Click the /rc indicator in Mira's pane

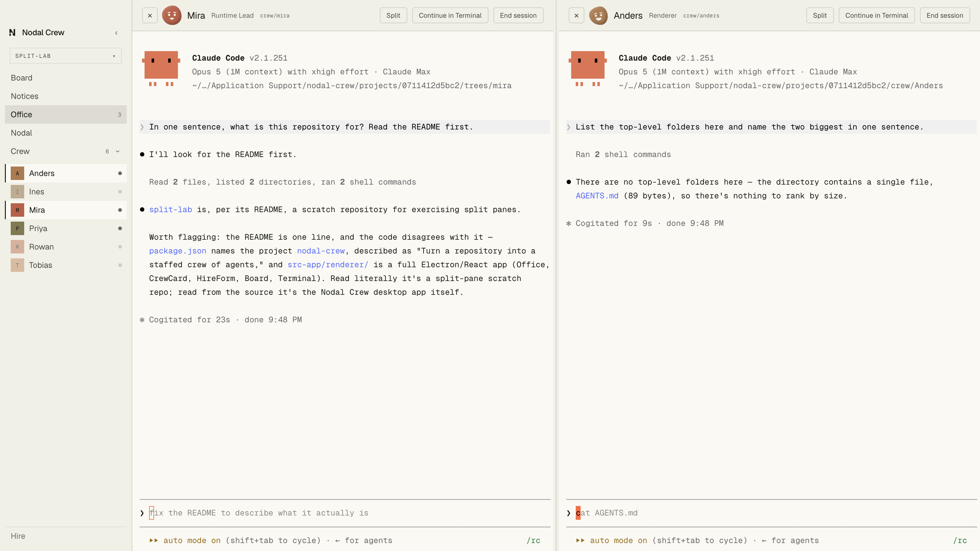pyautogui.click(x=533, y=540)
